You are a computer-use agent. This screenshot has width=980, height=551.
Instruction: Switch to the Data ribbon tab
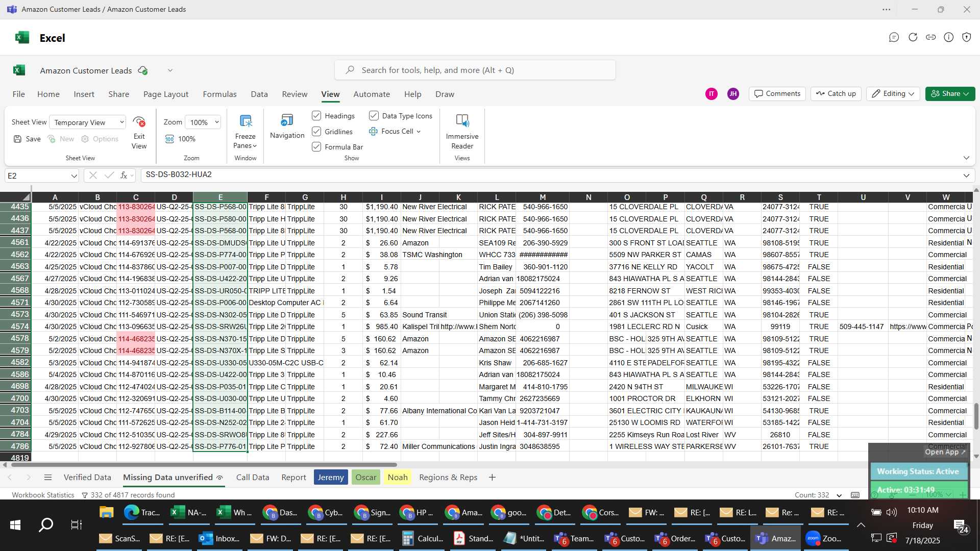pyautogui.click(x=259, y=94)
